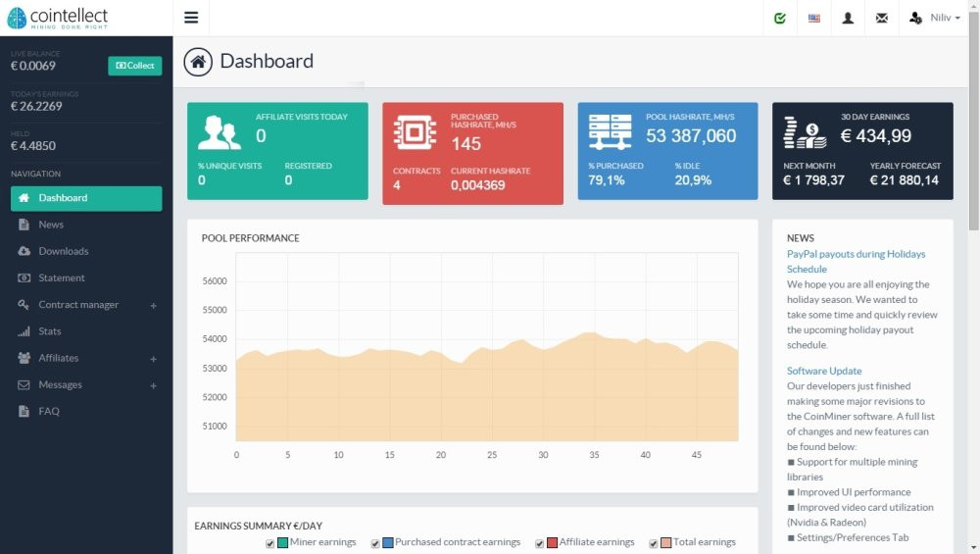The width and height of the screenshot is (980, 554).
Task: Click the hamburger menu icon
Action: (190, 18)
